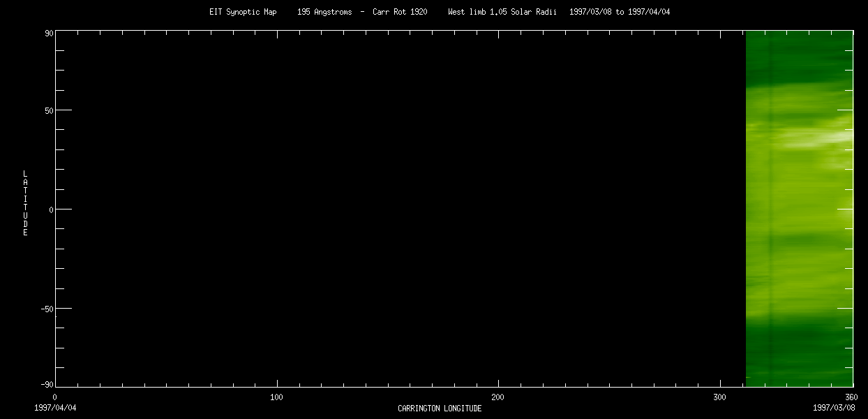Click the 'Carr Rot 1920' rotation label
Image resolution: width=868 pixels, height=419 pixels.
pos(399,12)
